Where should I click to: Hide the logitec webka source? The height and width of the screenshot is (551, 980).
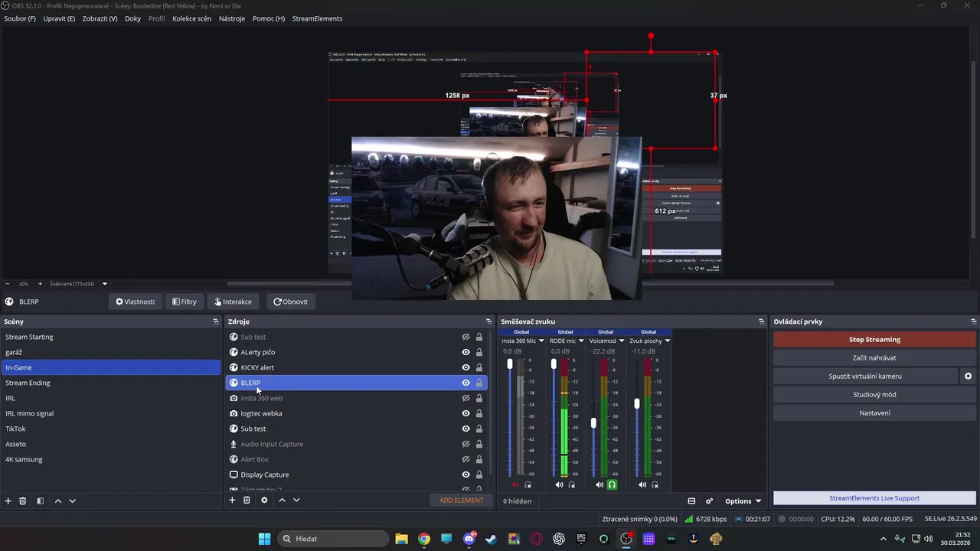pos(465,413)
